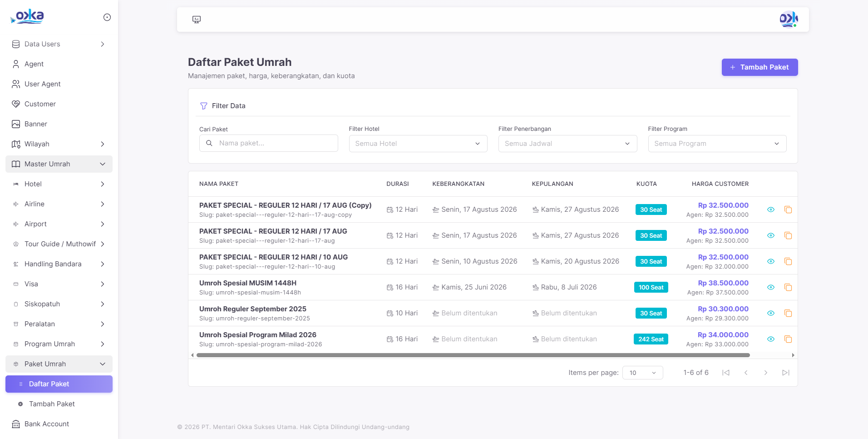Go to previous page arrow
The image size is (868, 439).
click(746, 373)
